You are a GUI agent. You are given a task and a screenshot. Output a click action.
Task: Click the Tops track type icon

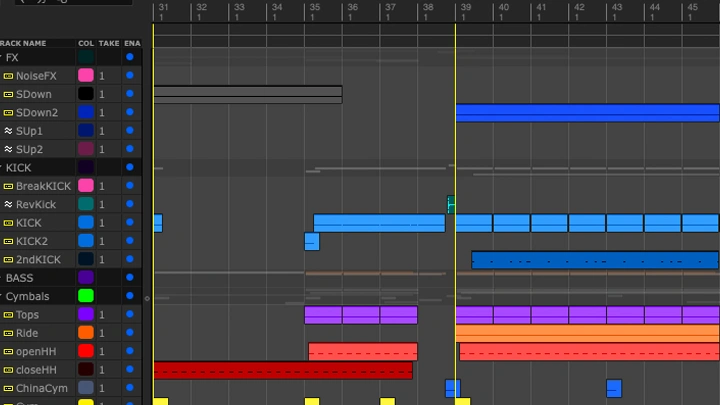pos(8,315)
